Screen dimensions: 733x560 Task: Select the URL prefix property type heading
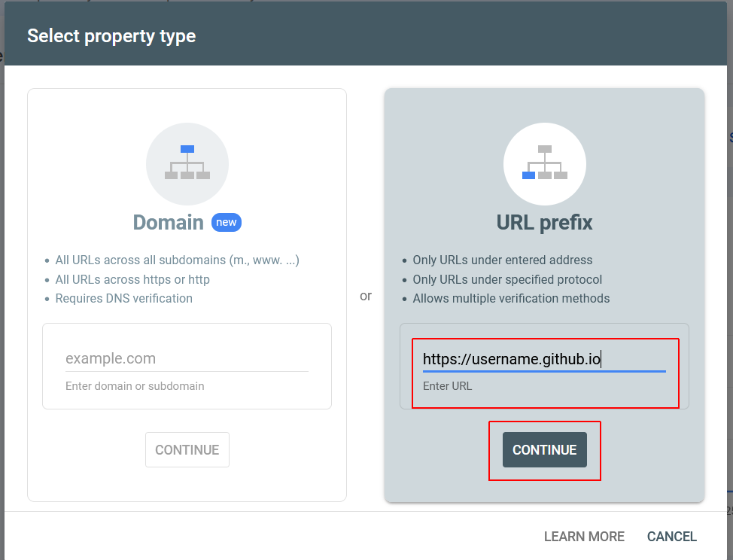pyautogui.click(x=544, y=223)
